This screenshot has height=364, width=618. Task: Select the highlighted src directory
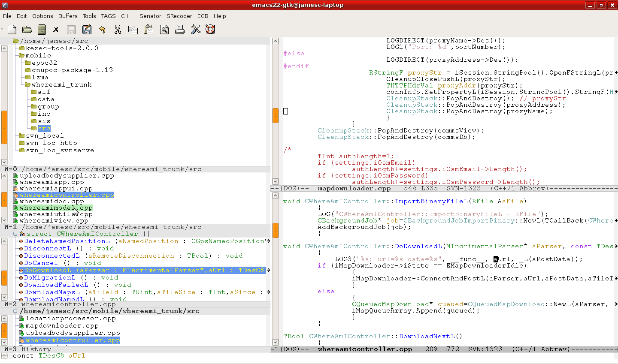[x=44, y=128]
